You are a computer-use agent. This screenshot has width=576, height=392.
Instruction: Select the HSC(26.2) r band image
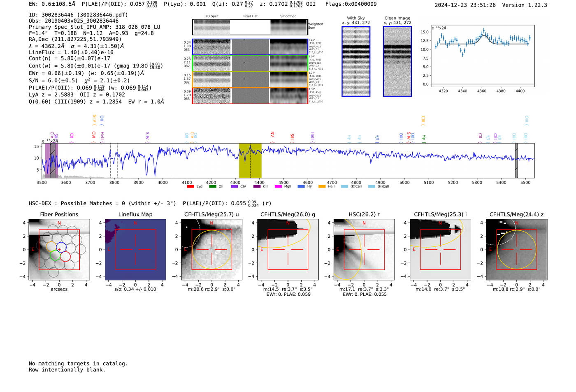point(364,250)
